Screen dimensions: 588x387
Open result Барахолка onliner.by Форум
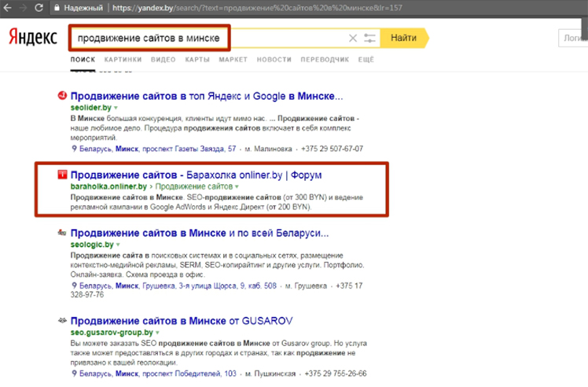click(196, 175)
